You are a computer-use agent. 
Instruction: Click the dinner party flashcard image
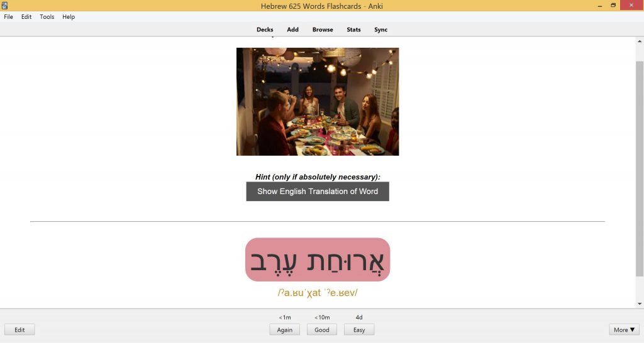(x=318, y=102)
